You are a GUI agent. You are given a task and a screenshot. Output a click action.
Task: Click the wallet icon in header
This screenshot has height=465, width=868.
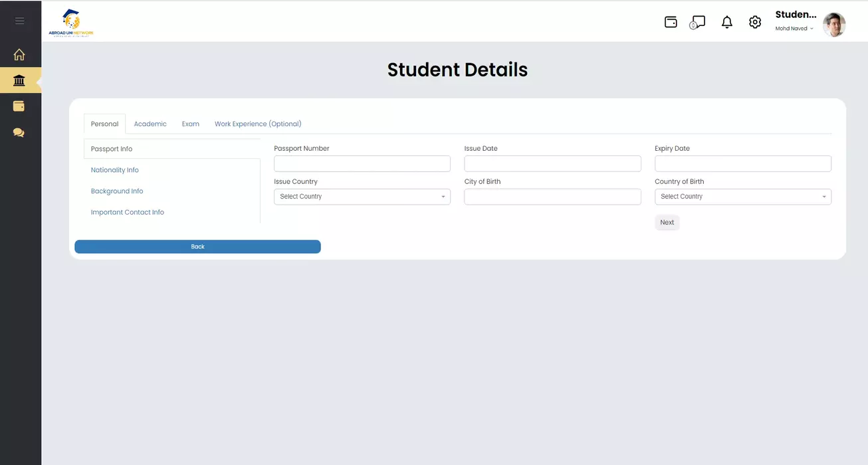[671, 22]
